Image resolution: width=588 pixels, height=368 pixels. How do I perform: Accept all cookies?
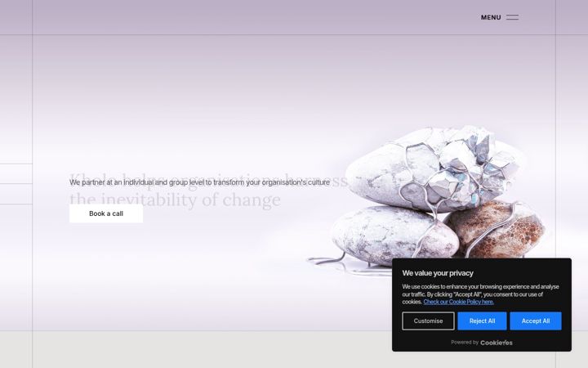536,321
